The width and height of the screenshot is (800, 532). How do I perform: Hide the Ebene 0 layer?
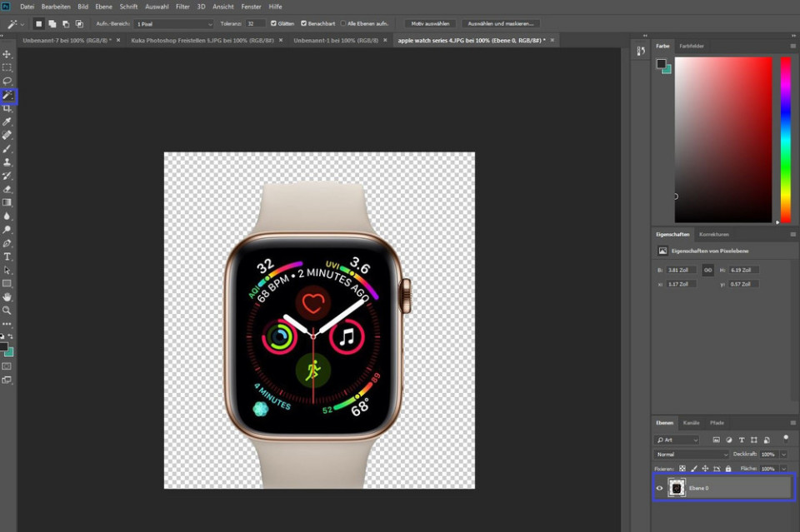point(659,488)
